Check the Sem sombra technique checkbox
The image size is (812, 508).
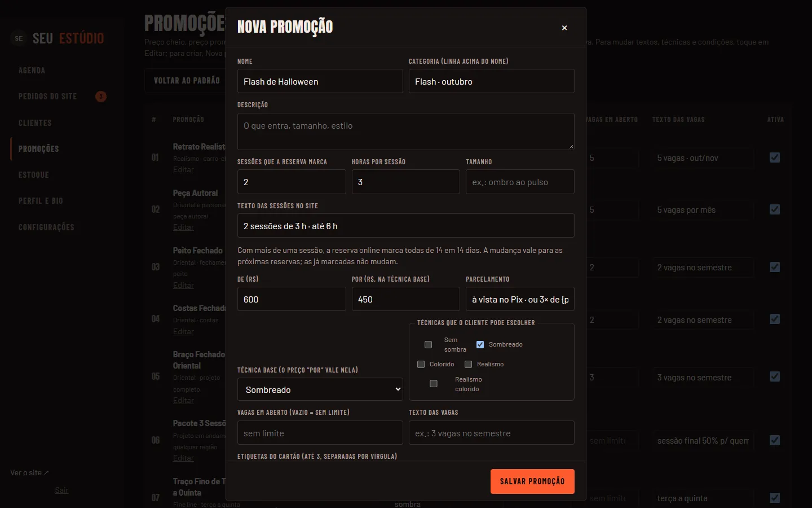(428, 344)
